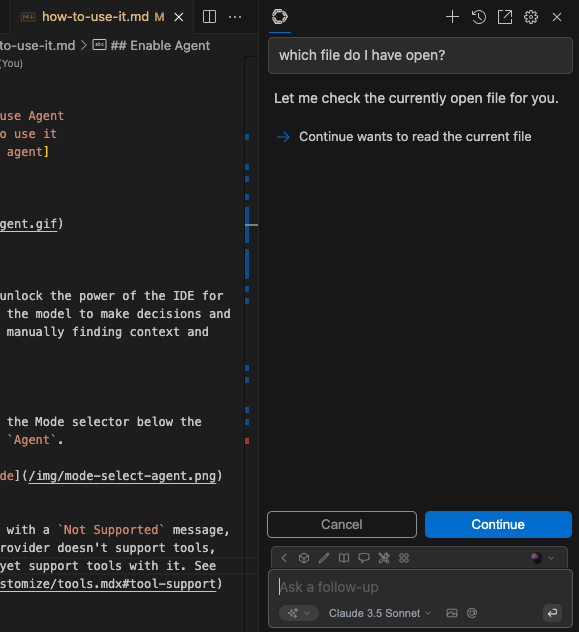Click the wrench and pencil tools icon
579x632 pixels.
(x=384, y=558)
